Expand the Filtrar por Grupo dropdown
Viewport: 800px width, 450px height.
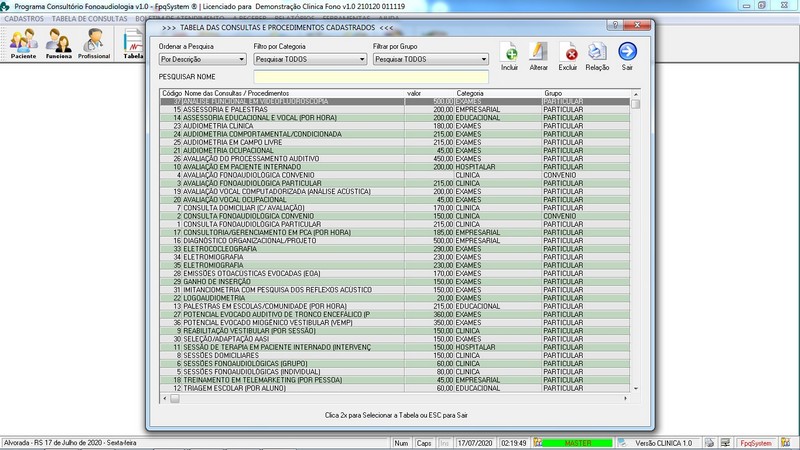(429, 60)
